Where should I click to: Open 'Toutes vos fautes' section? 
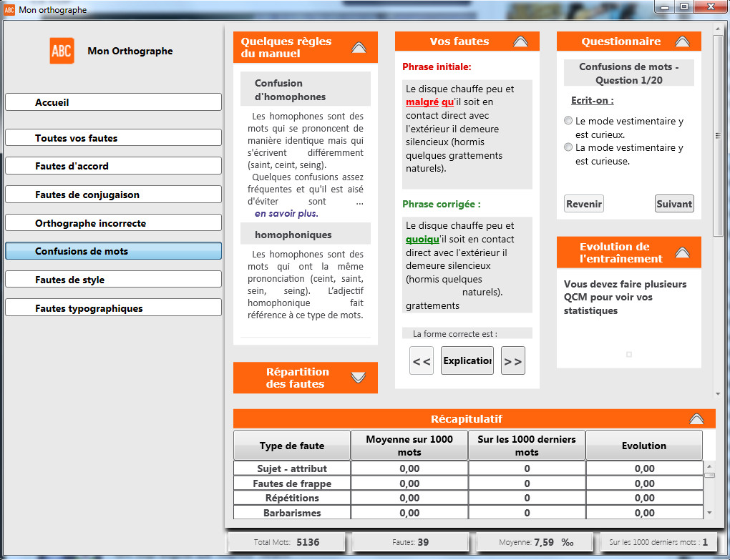pyautogui.click(x=113, y=137)
